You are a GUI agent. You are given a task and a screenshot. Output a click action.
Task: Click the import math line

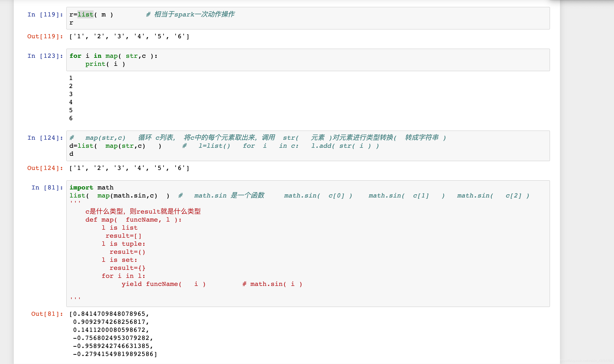91,188
